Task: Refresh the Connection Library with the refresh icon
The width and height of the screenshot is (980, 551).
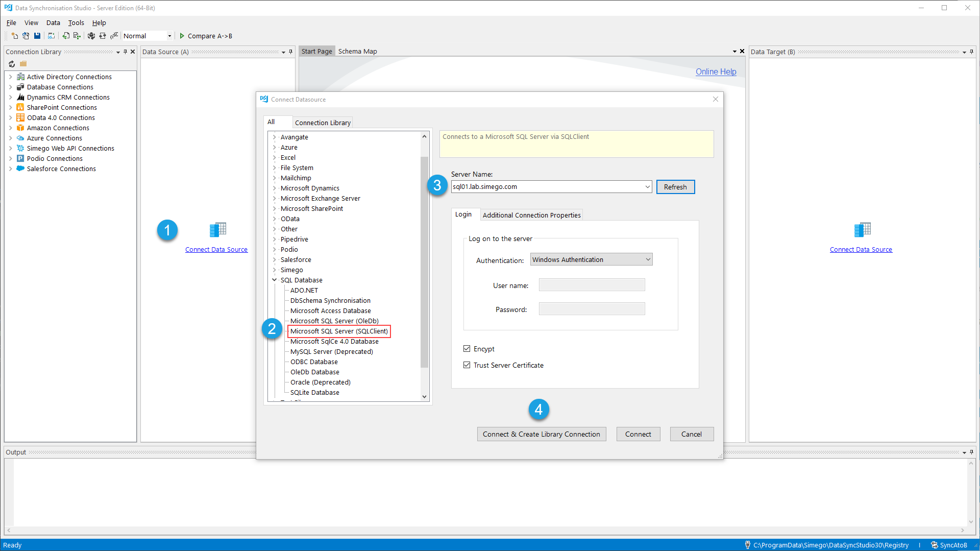Action: pos(12,64)
